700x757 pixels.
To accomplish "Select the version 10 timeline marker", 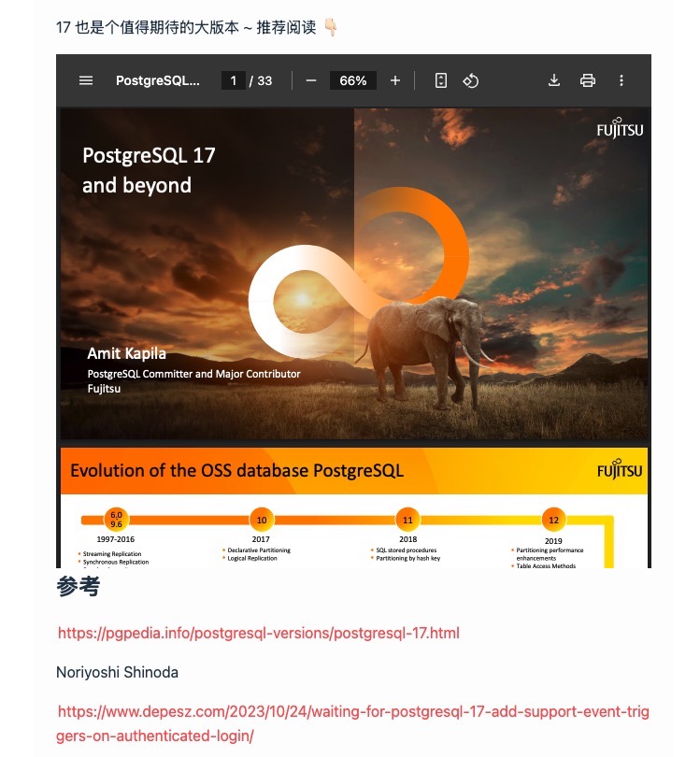I will click(x=262, y=520).
